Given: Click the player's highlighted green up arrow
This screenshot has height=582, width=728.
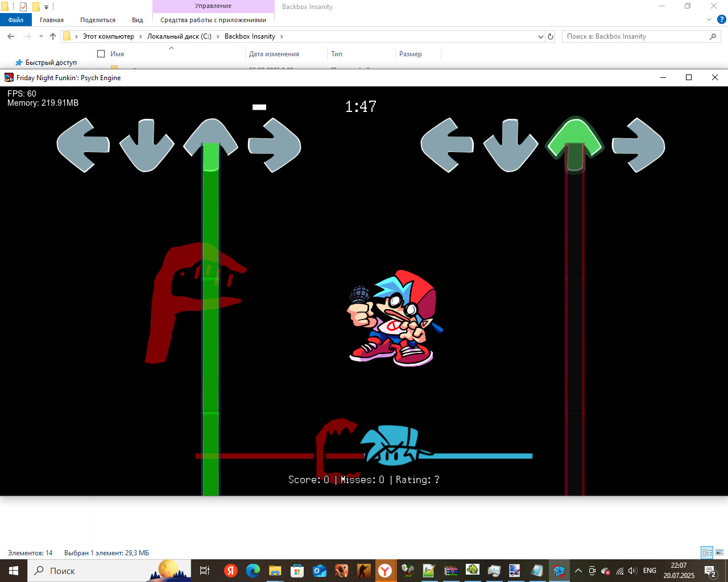Looking at the screenshot, I should click(574, 140).
